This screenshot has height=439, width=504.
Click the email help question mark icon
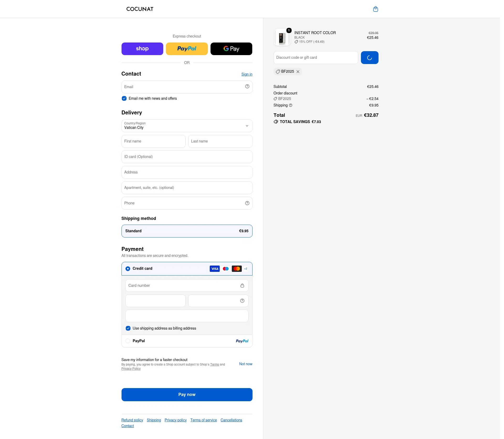(x=247, y=87)
